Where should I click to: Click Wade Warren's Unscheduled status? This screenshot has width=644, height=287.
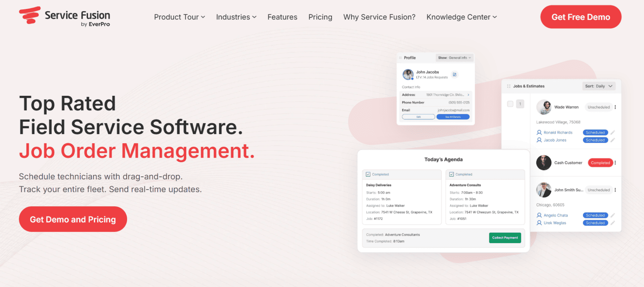pos(599,107)
